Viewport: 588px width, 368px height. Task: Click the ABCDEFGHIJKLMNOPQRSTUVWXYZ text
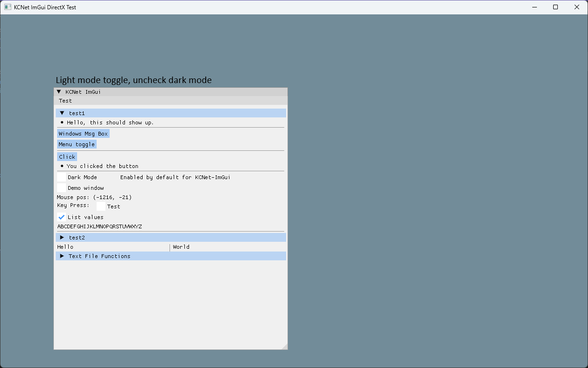[99, 226]
